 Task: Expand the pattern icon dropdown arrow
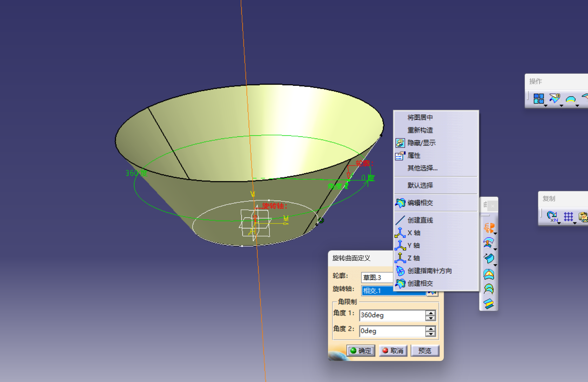click(x=575, y=223)
